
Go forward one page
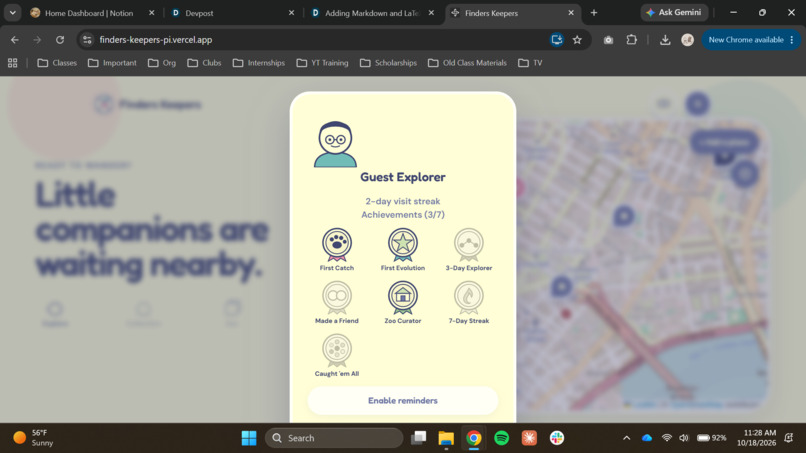[x=37, y=40]
